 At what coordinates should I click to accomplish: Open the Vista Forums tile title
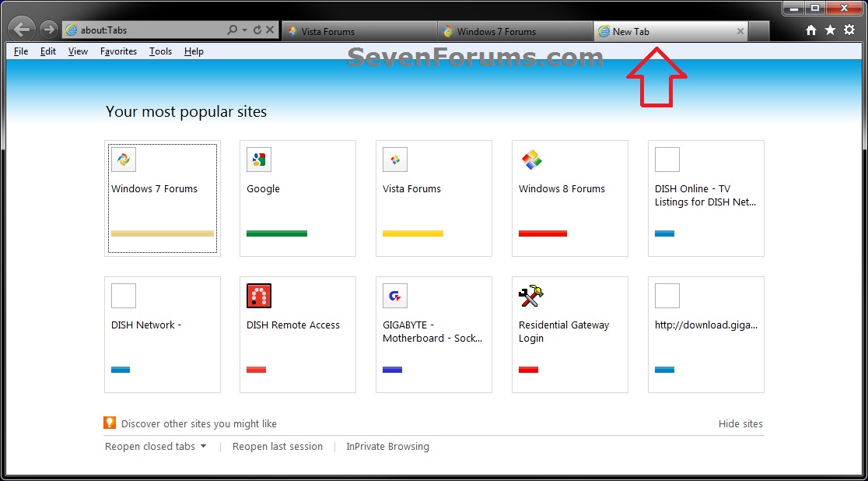(x=412, y=189)
